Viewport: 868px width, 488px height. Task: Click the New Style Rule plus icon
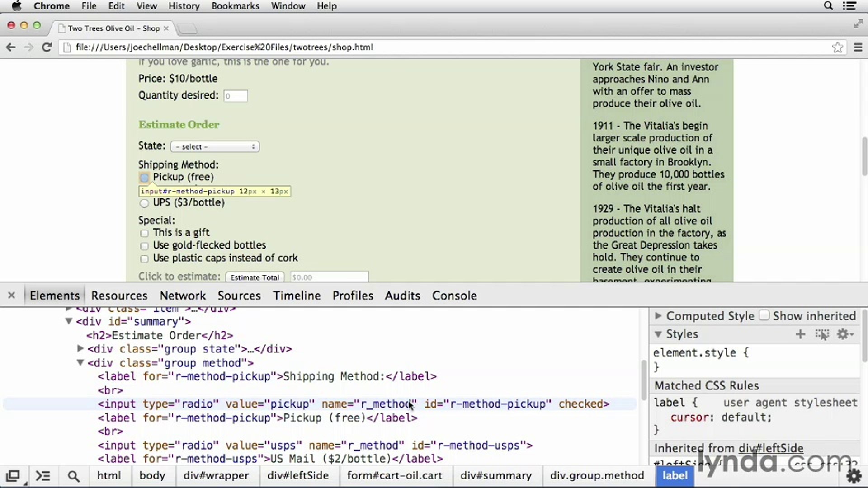(x=800, y=334)
